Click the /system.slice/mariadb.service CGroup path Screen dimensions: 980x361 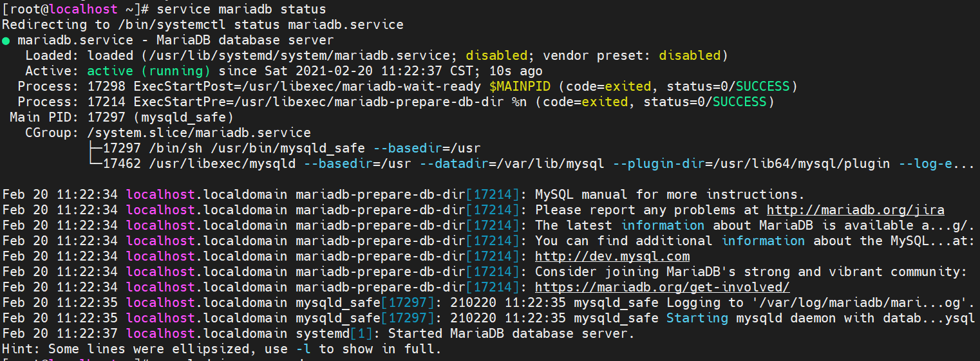198,133
